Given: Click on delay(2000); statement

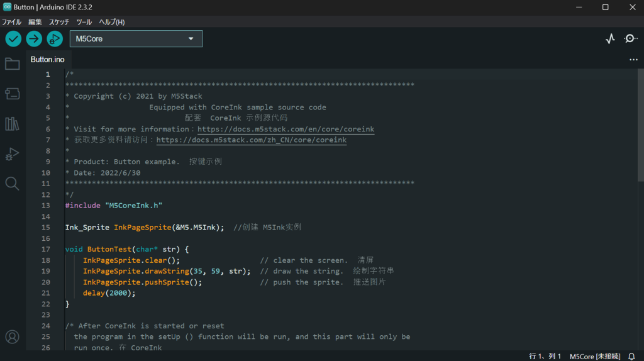Looking at the screenshot, I should click(109, 293).
